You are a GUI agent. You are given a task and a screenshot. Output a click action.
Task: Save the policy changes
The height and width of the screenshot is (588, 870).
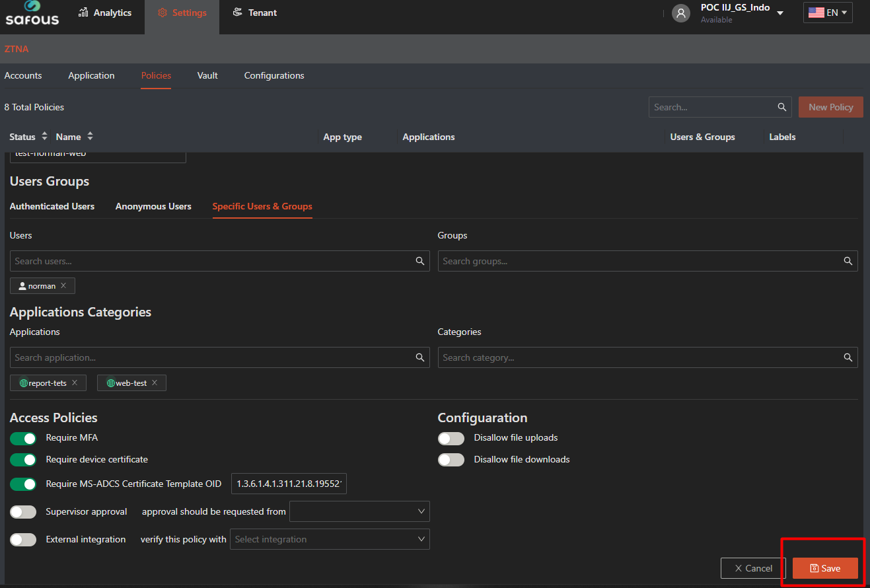825,568
